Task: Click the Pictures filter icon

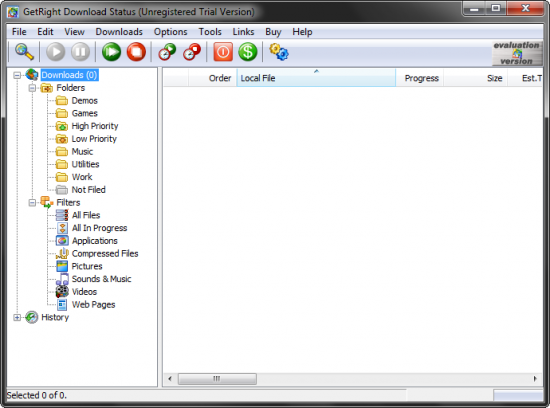Action: click(x=62, y=266)
